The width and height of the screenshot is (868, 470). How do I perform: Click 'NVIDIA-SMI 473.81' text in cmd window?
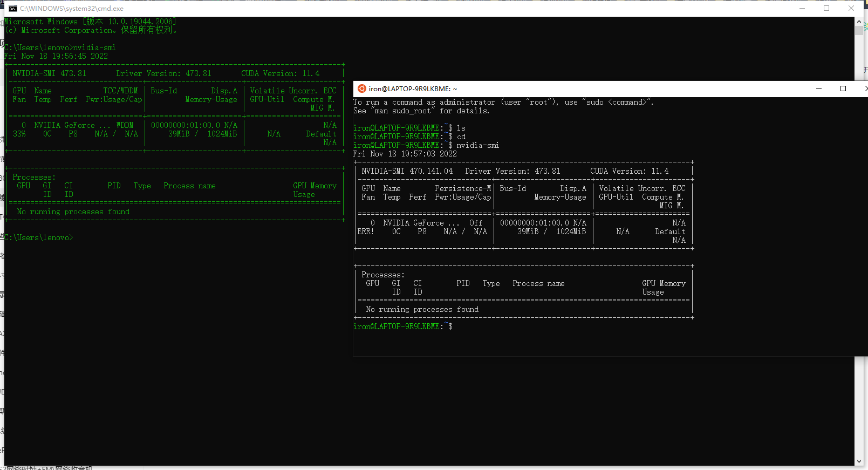click(49, 73)
